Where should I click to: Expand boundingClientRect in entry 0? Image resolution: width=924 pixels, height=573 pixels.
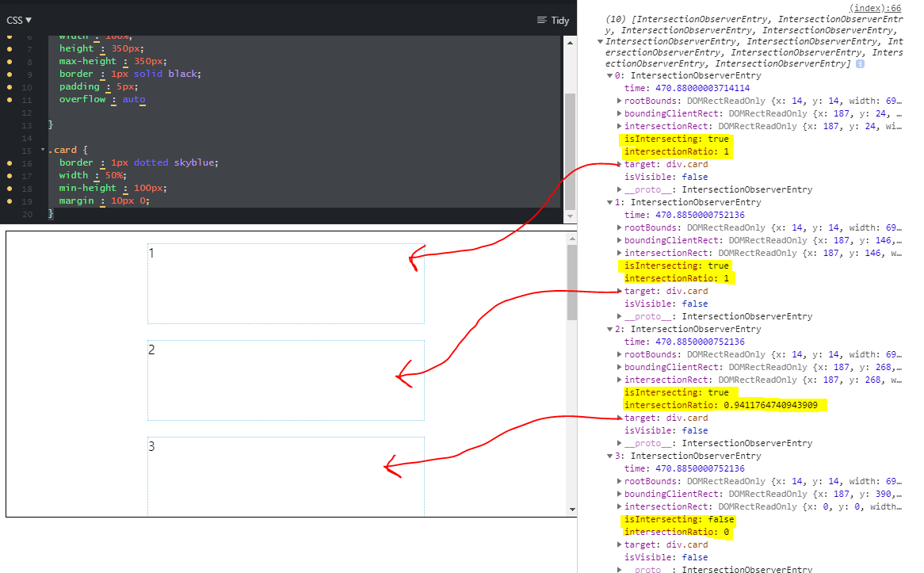(x=620, y=113)
